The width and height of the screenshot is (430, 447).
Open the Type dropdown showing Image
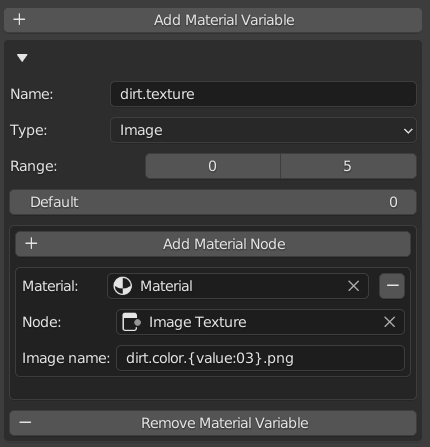(263, 130)
